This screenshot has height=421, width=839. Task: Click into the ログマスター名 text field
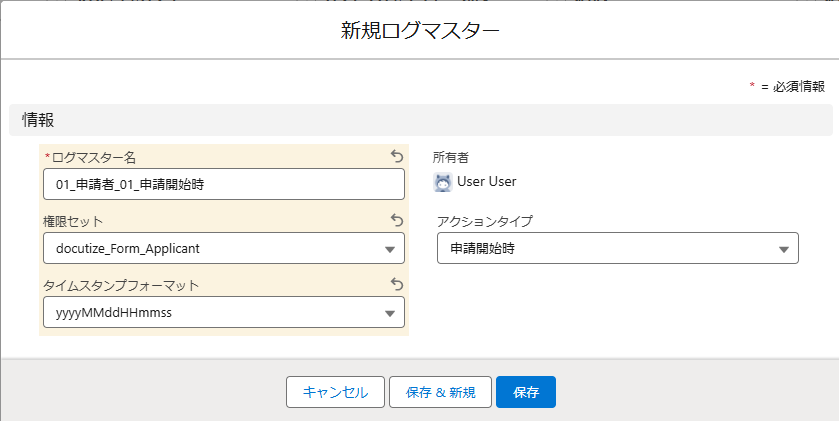click(224, 185)
